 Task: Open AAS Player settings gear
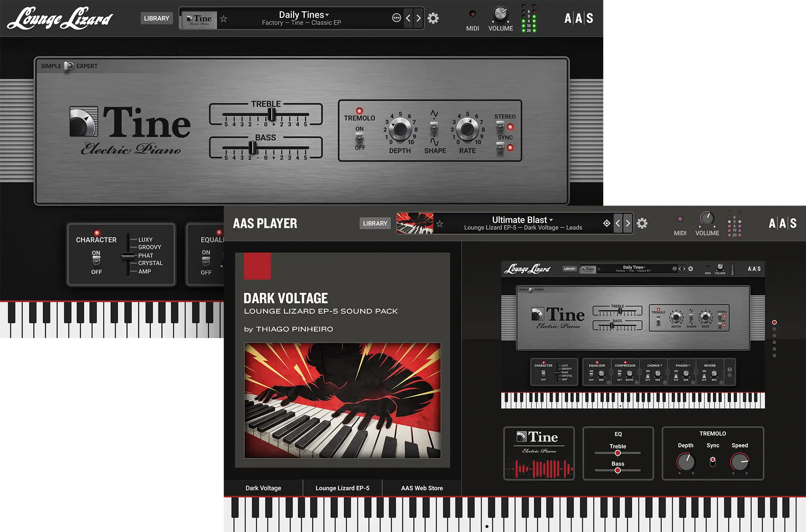[x=642, y=223]
